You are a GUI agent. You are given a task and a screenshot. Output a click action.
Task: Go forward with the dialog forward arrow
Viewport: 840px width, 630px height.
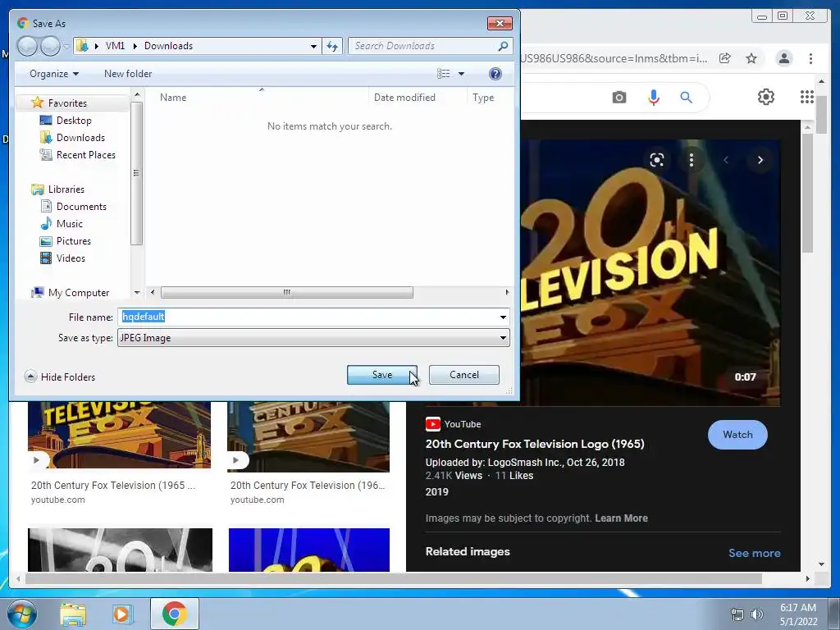(50, 46)
